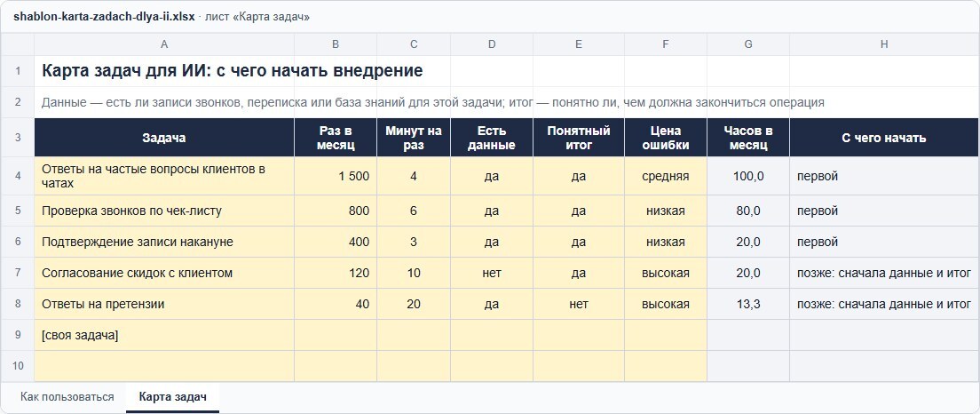Click the explanation row starting «Данные — есть ли записи»
This screenshot has height=414, width=980.
[x=433, y=102]
